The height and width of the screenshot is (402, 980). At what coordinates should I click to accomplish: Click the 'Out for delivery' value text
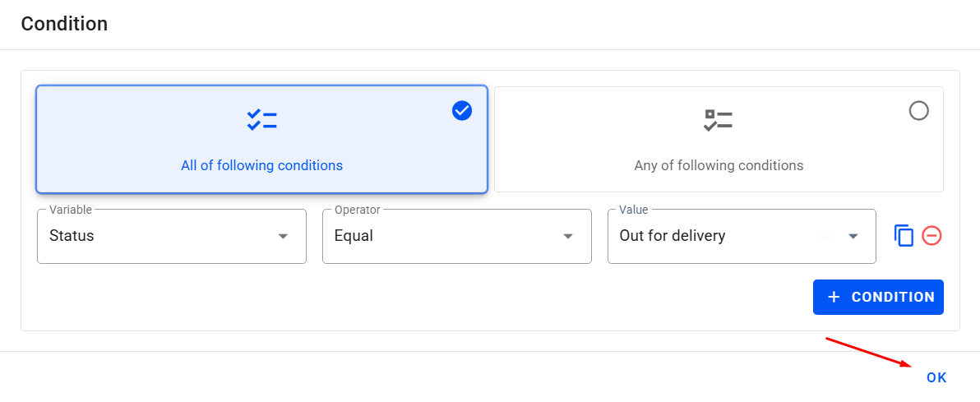click(672, 236)
